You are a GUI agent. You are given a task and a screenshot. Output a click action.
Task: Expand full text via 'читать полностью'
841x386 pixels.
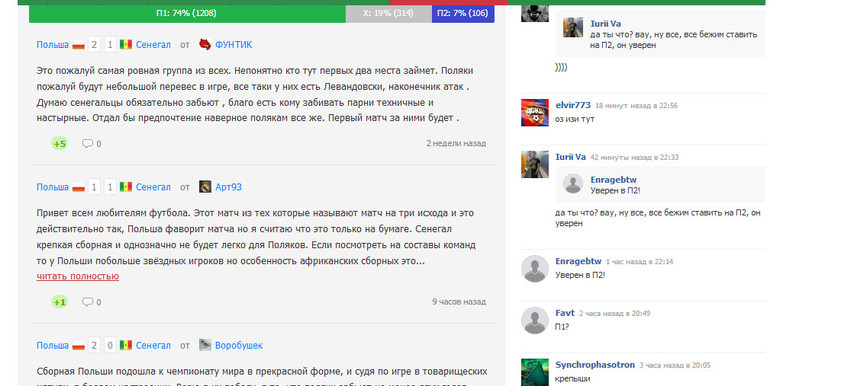pyautogui.click(x=78, y=276)
